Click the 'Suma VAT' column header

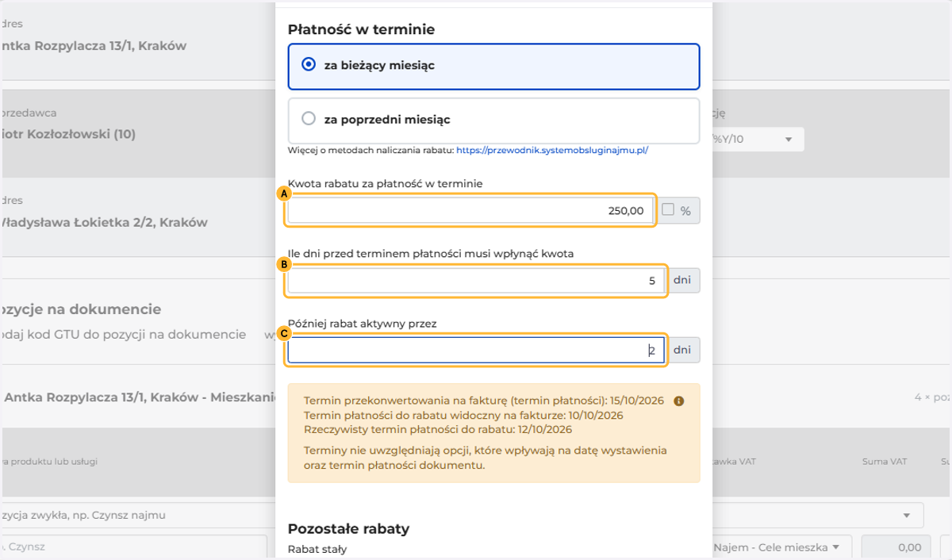[x=884, y=462]
